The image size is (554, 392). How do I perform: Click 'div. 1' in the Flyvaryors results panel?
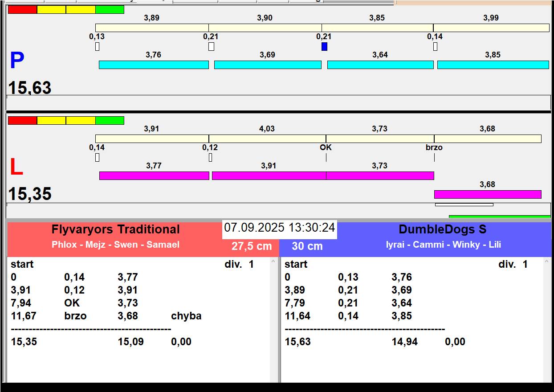(x=239, y=264)
